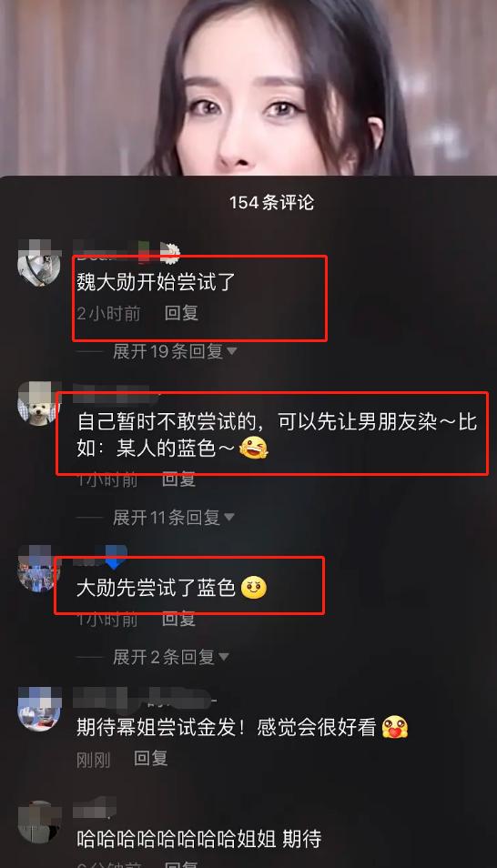Screen dimensions: 497x868
Task: Open avatar of the 哈哈哈 commenter
Action: coord(39,823)
